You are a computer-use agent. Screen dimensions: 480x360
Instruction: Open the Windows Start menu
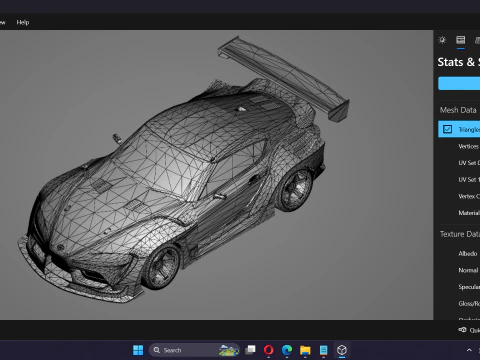point(138,350)
